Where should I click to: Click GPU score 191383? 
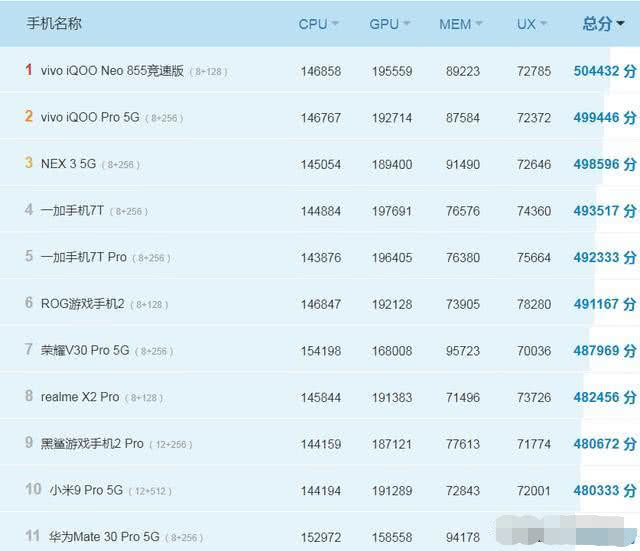point(392,398)
